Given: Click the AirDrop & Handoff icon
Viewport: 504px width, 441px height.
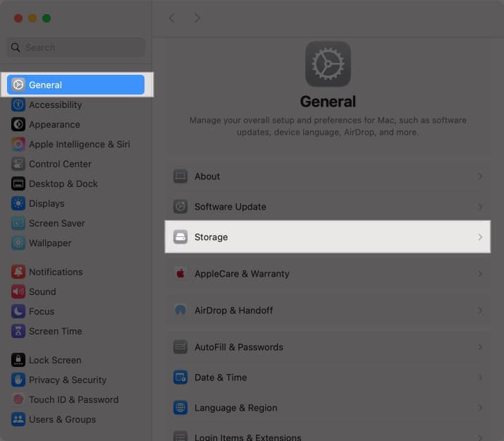Looking at the screenshot, I should 180,310.
